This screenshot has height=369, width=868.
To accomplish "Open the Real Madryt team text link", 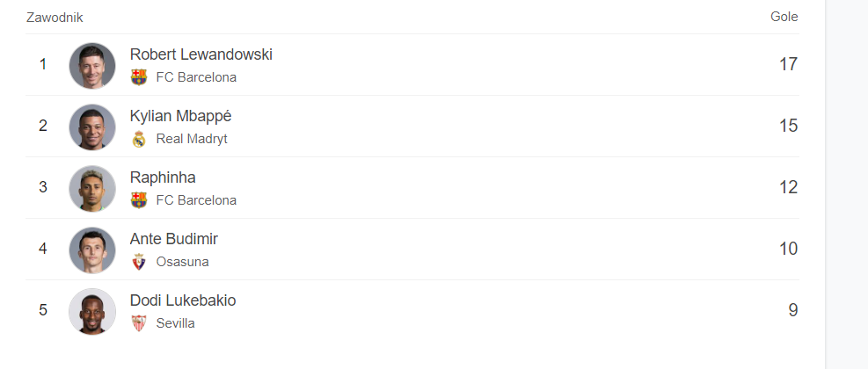I will coord(192,139).
